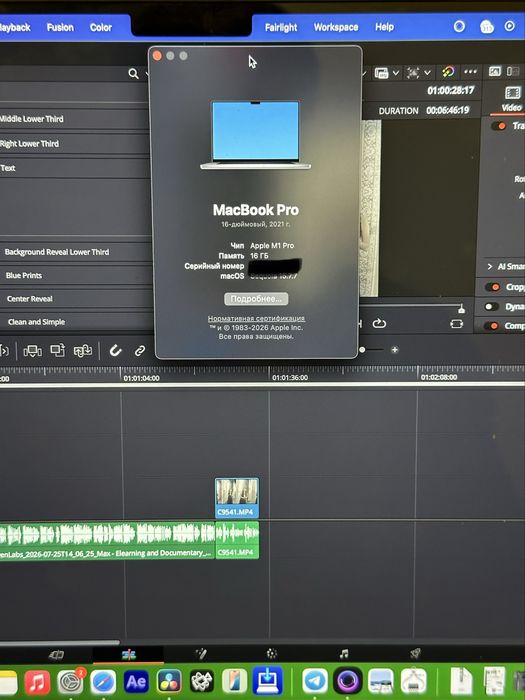This screenshot has height=700, width=525.
Task: Open the Workspace menu
Action: point(336,27)
